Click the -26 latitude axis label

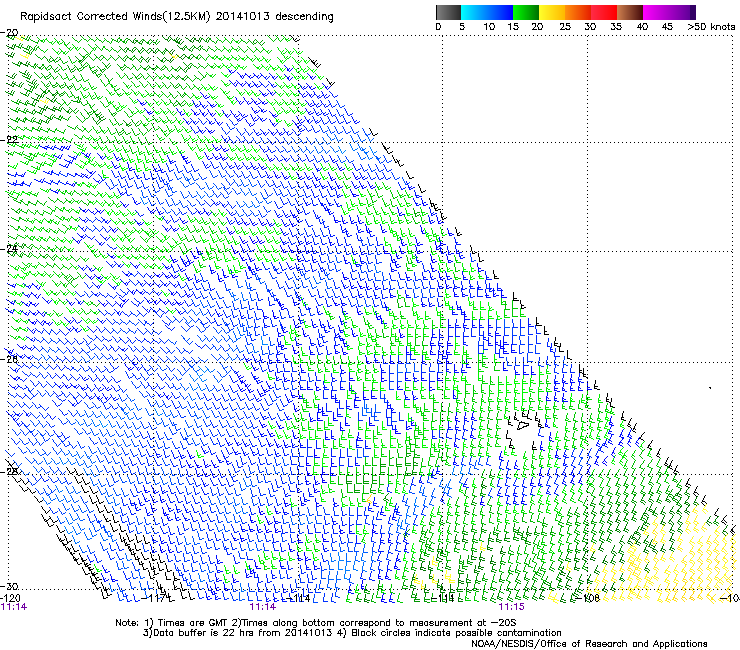pyautogui.click(x=9, y=359)
